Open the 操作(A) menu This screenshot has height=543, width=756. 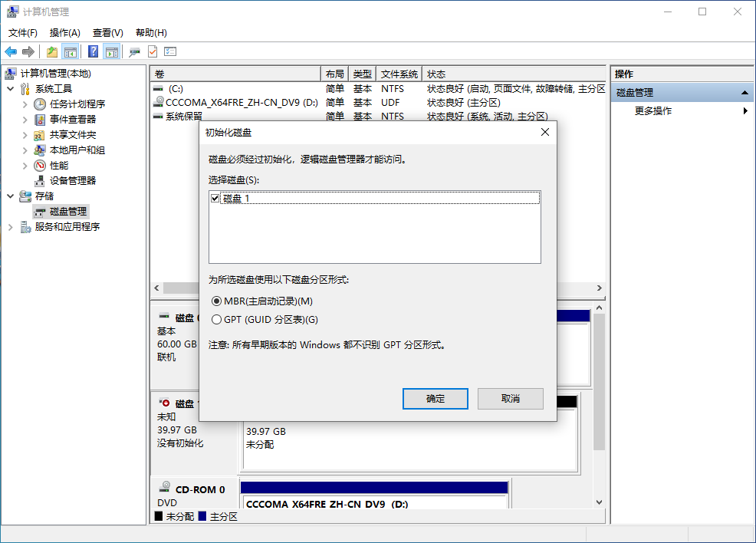[64, 33]
